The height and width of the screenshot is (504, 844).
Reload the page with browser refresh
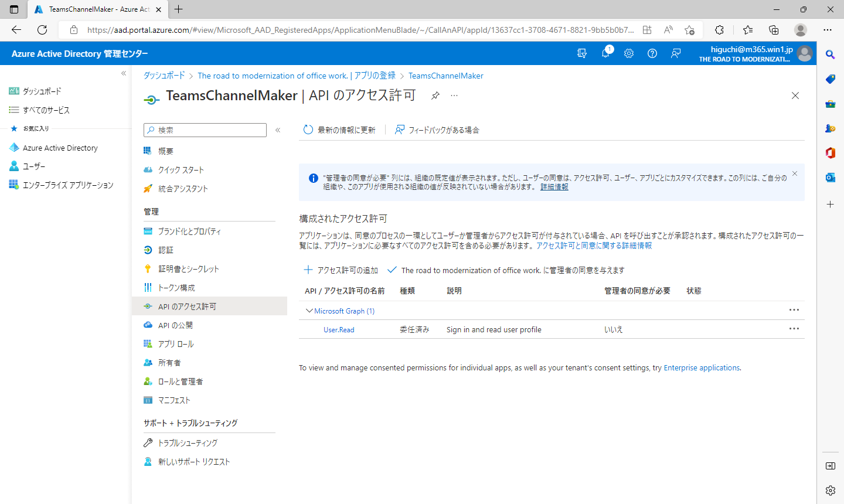coord(42,30)
